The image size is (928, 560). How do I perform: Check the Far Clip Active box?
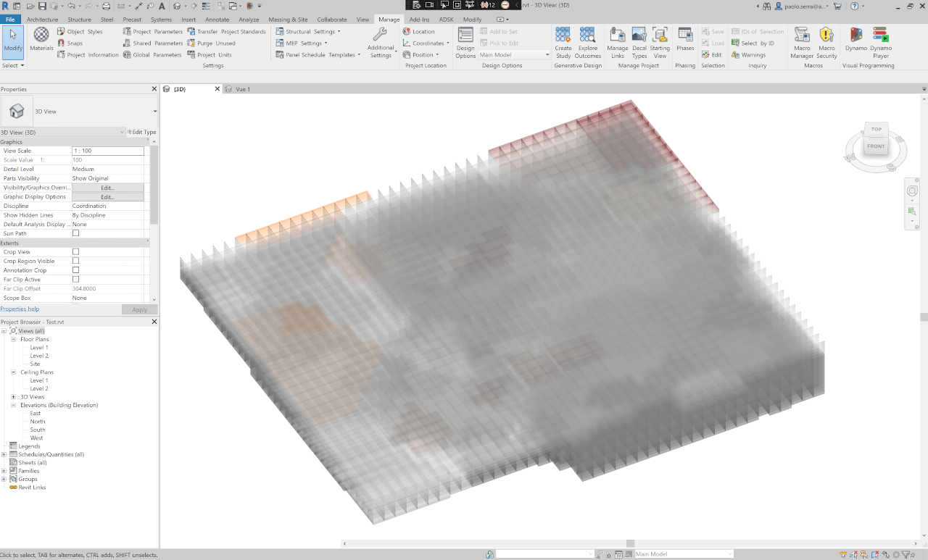[75, 280]
